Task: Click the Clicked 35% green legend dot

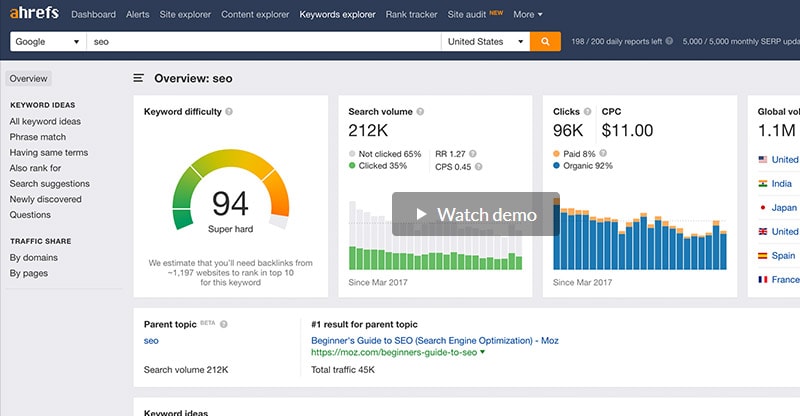Action: pyautogui.click(x=352, y=165)
